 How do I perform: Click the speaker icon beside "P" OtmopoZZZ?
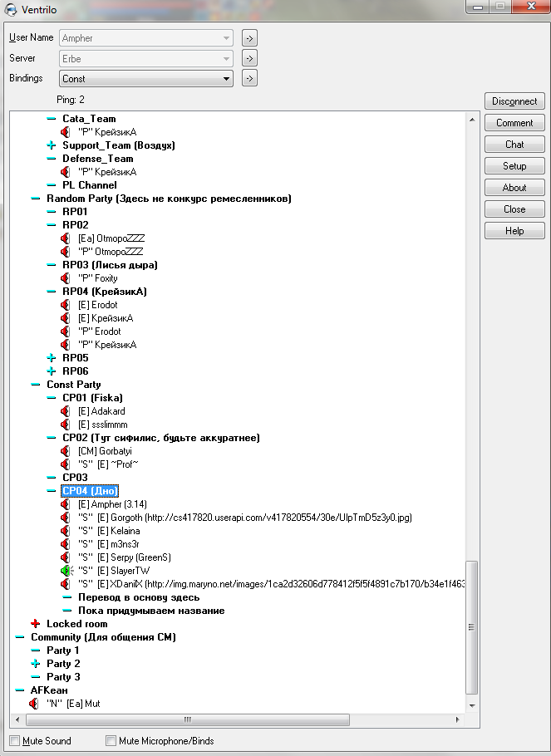tap(65, 252)
